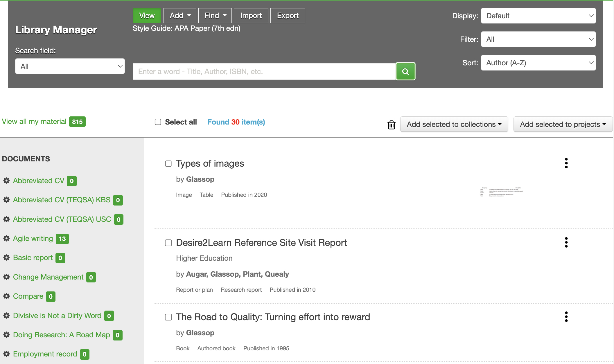Expand the Display dropdown set to Default

click(538, 16)
